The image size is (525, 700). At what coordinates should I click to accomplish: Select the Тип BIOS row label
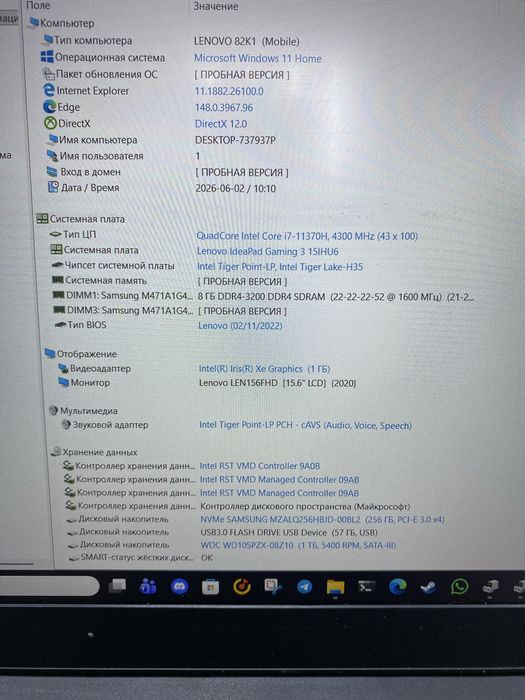(x=87, y=325)
